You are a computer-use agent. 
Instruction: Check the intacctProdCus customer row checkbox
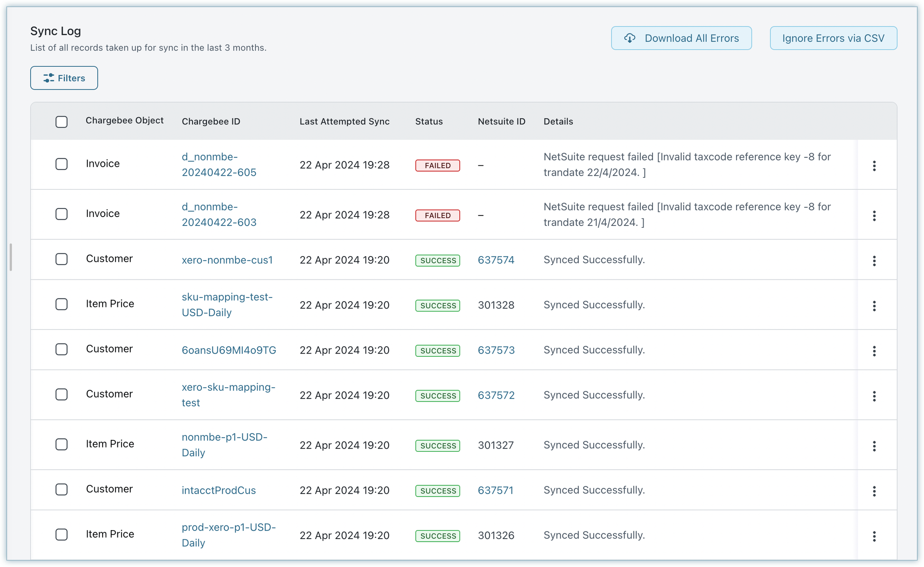click(61, 489)
